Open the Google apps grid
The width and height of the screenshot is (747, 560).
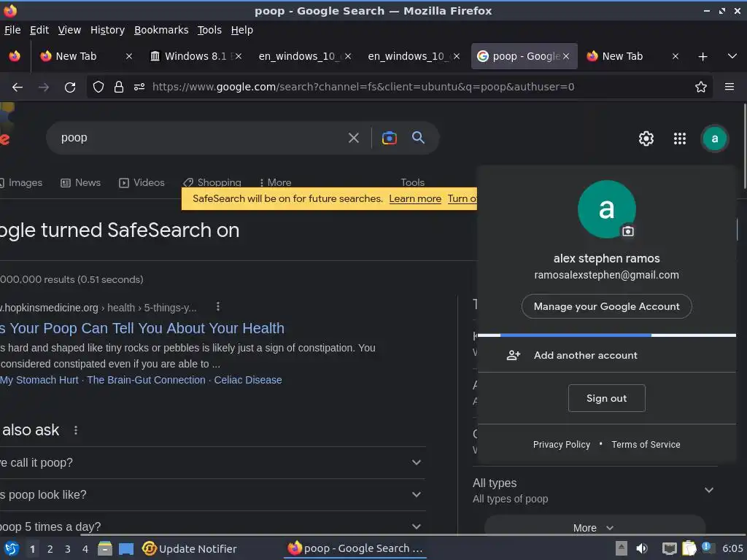[x=679, y=139]
